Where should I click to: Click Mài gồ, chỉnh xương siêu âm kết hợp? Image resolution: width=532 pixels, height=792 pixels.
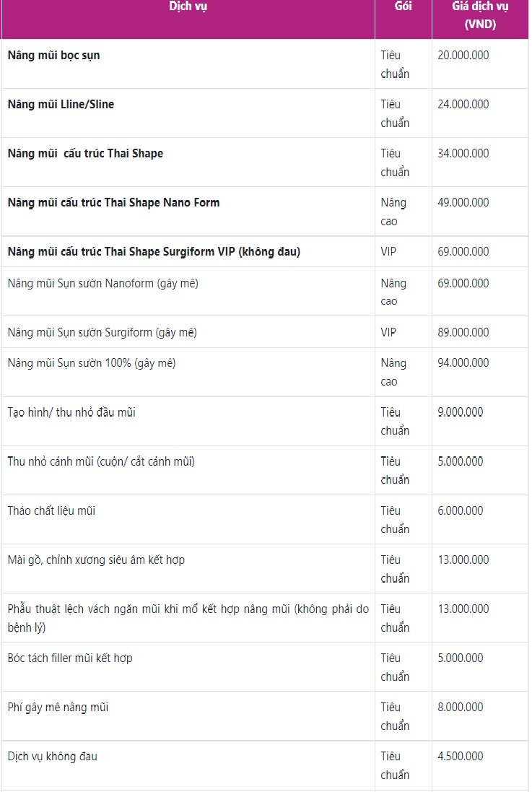tap(96, 560)
